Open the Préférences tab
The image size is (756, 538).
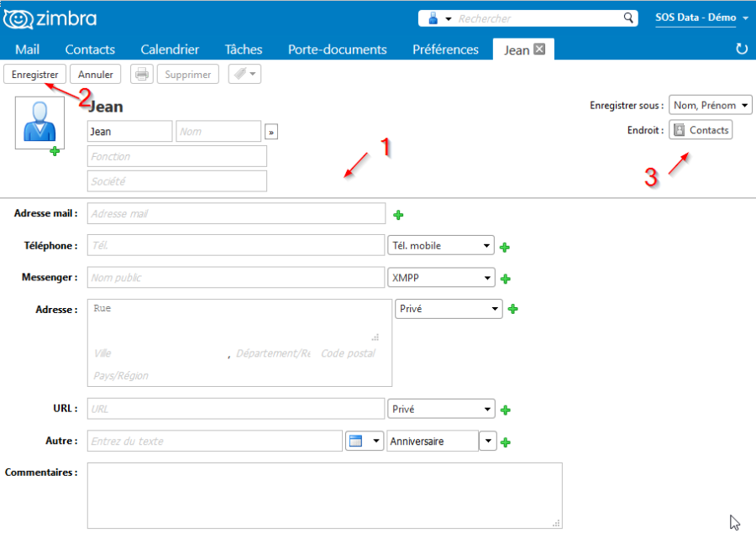445,49
